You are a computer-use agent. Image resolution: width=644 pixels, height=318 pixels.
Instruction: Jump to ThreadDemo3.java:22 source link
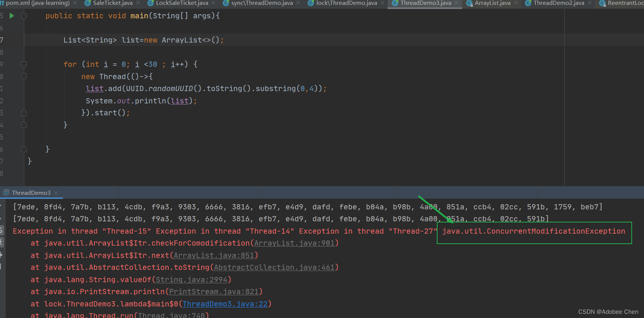click(225, 304)
